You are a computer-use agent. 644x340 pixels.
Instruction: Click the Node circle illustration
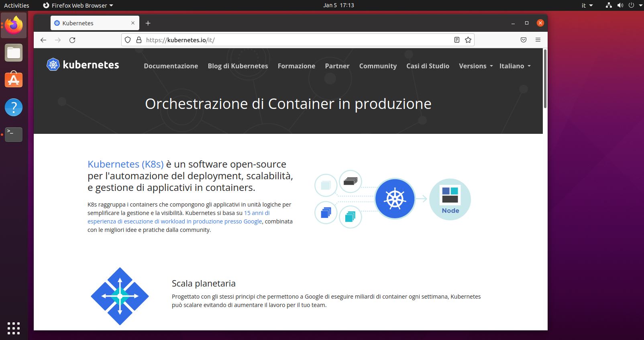(450, 199)
